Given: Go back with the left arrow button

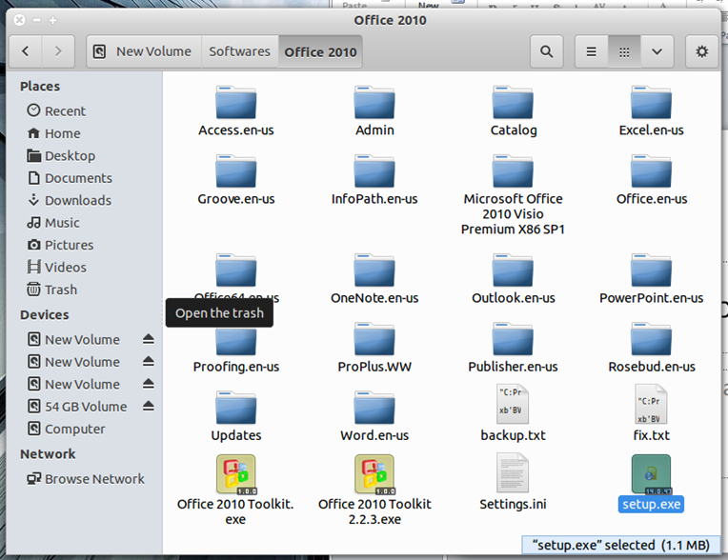Looking at the screenshot, I should pyautogui.click(x=26, y=51).
